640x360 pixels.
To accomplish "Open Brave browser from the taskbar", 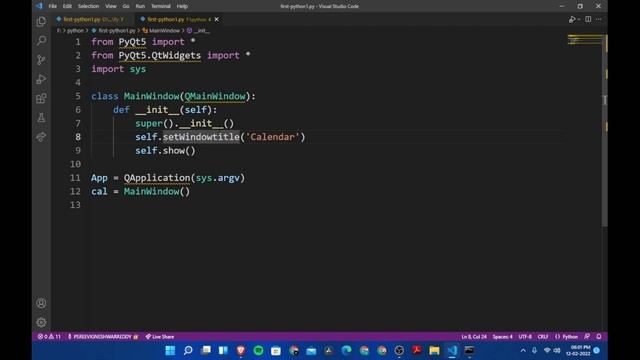I will point(240,350).
